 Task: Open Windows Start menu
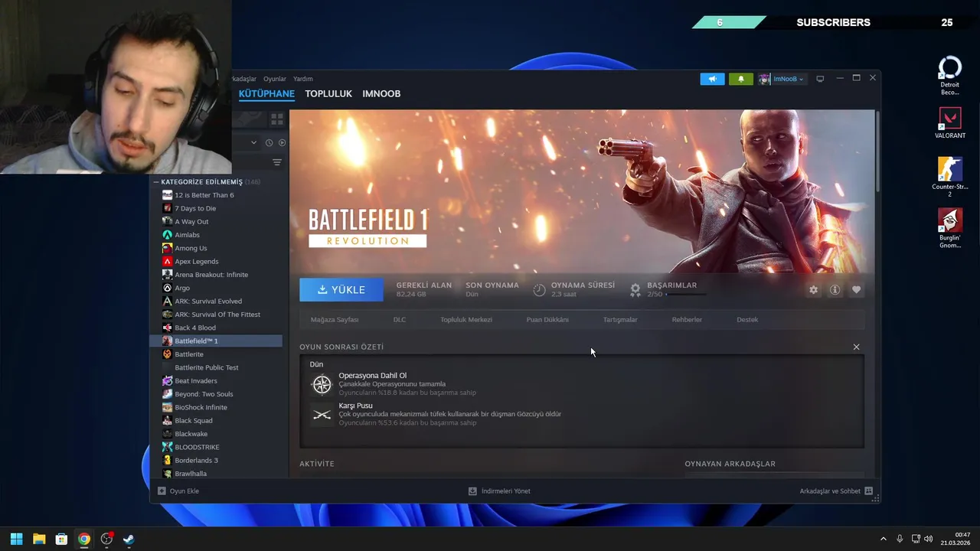16,539
